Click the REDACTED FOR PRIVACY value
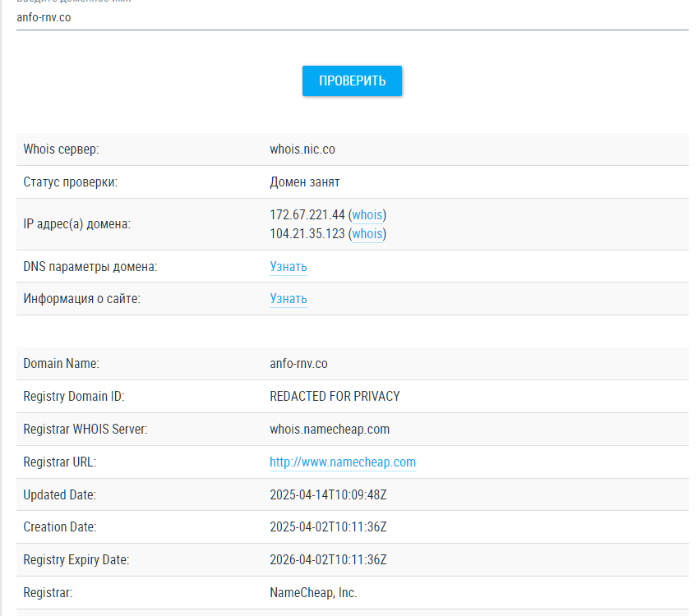The width and height of the screenshot is (697, 616). (x=335, y=397)
